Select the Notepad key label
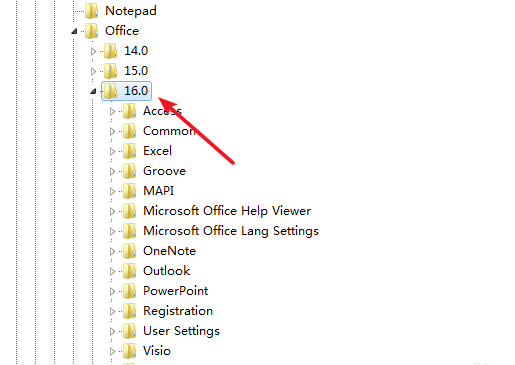Image resolution: width=515 pixels, height=365 pixels. tap(131, 11)
